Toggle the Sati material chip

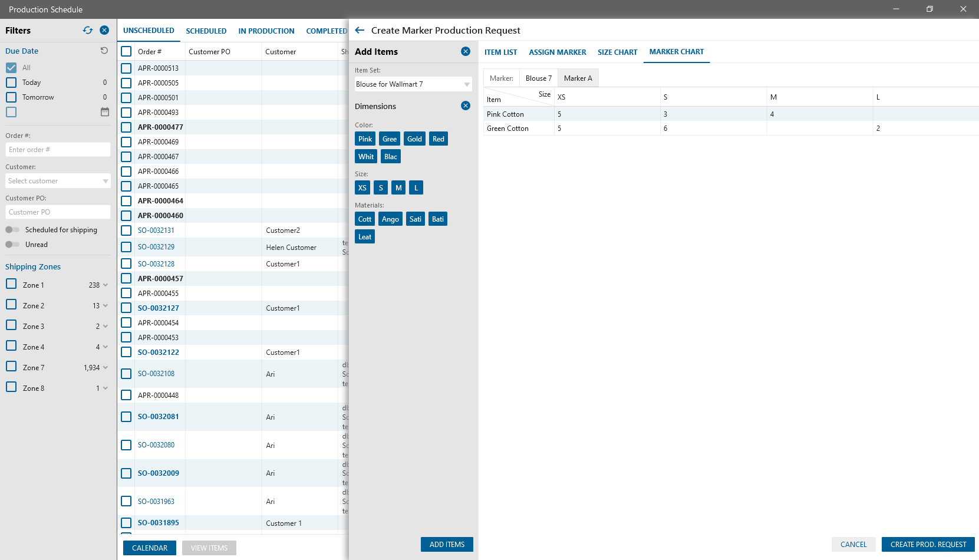pos(416,219)
